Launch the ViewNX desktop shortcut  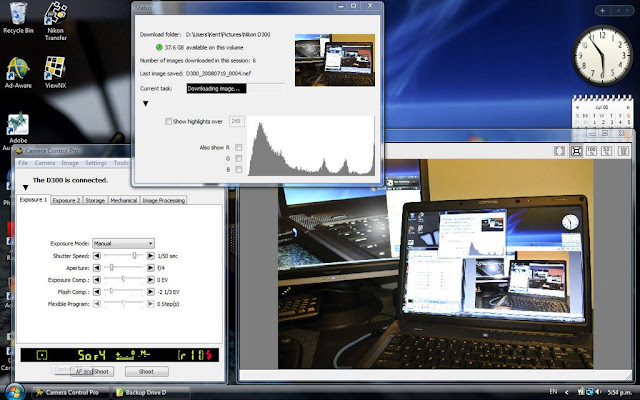(55, 73)
